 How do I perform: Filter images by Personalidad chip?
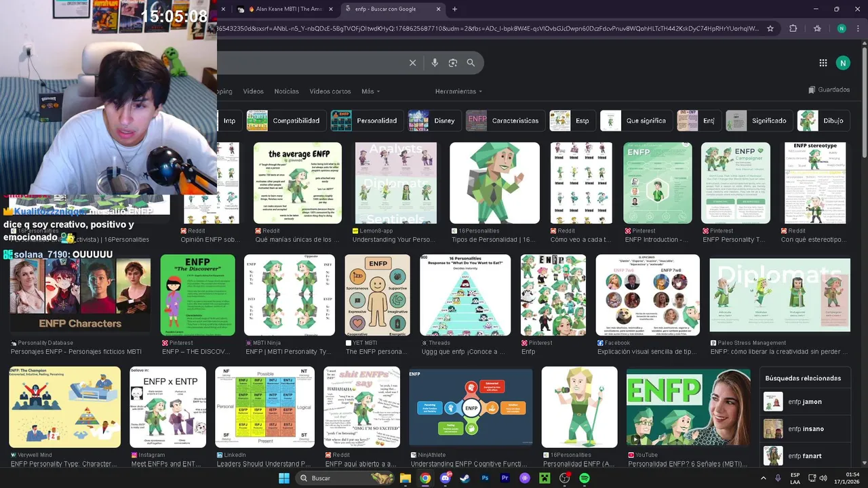pos(366,121)
